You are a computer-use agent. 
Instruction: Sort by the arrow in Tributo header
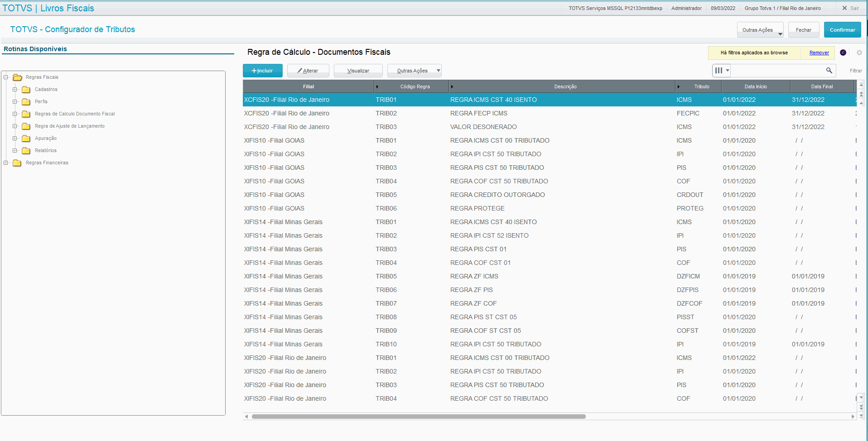(x=679, y=86)
